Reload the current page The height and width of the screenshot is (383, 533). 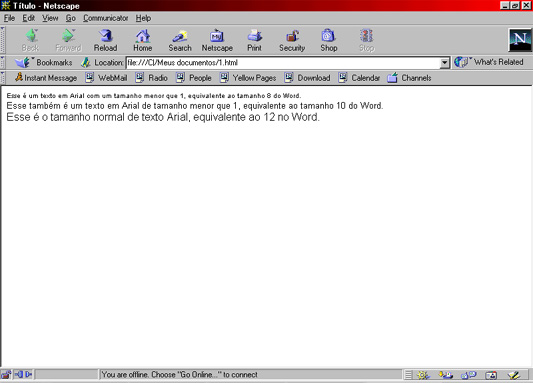[x=105, y=40]
